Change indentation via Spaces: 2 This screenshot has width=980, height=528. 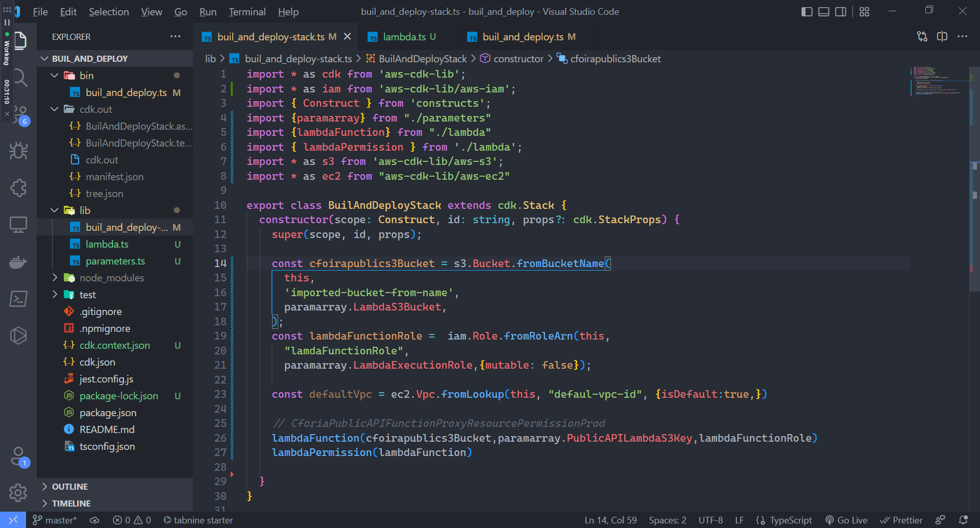click(667, 520)
